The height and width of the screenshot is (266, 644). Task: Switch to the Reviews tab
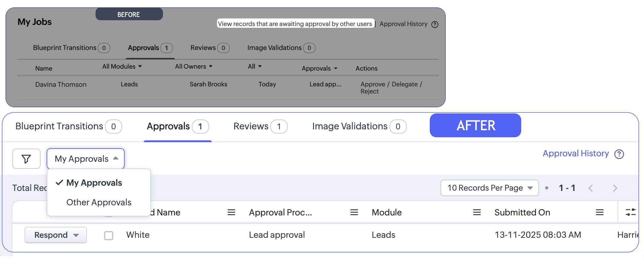(260, 126)
